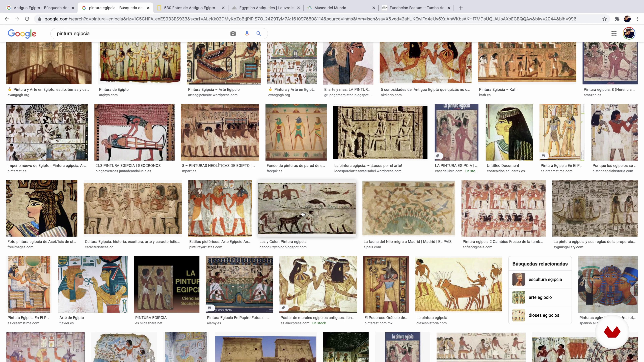This screenshot has width=644, height=362.
Task: Open the Chrome extensions puzzle icon
Action: [617, 19]
